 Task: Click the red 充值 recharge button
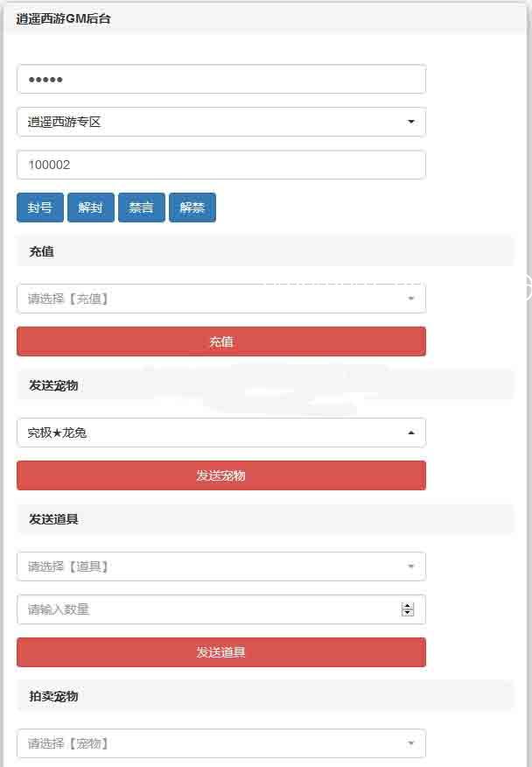[x=221, y=341]
